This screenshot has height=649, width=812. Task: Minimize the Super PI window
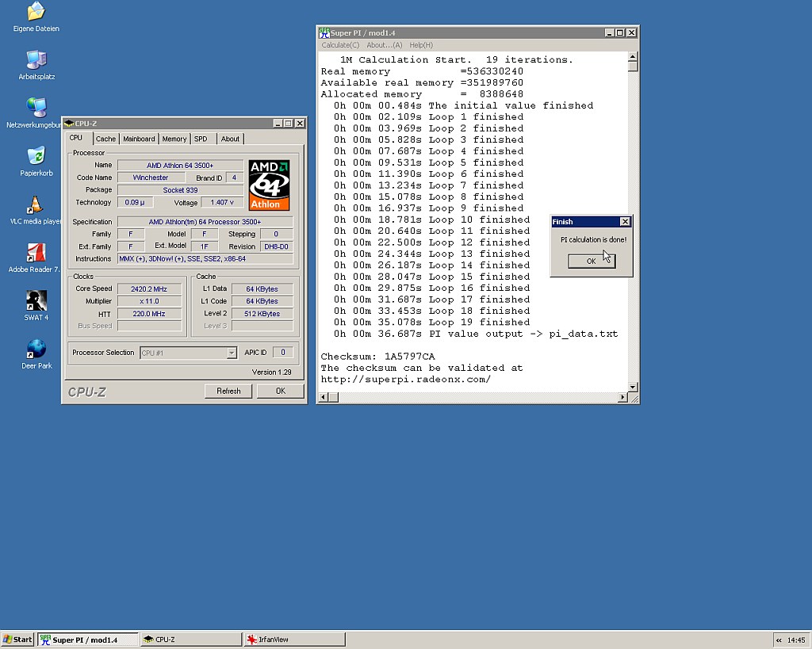tap(610, 32)
